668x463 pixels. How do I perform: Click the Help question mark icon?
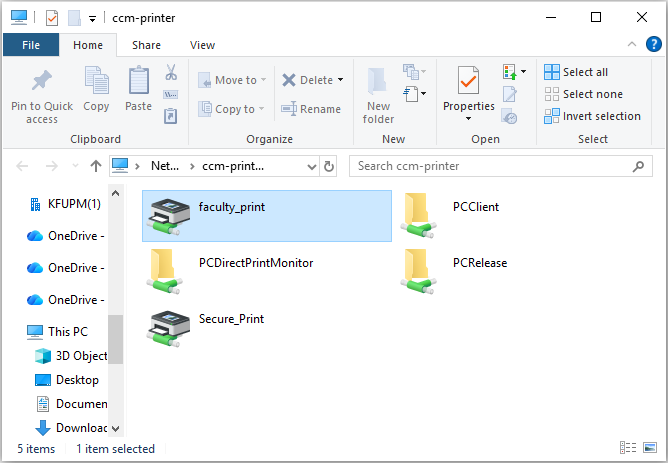click(653, 44)
